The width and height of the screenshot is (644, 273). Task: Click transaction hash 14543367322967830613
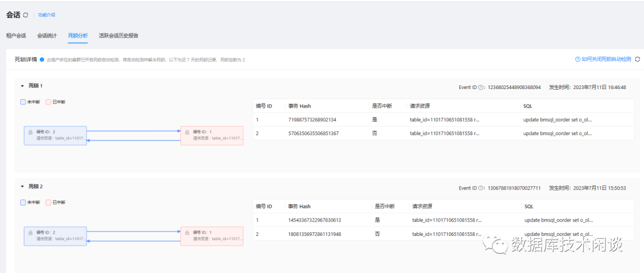point(315,220)
